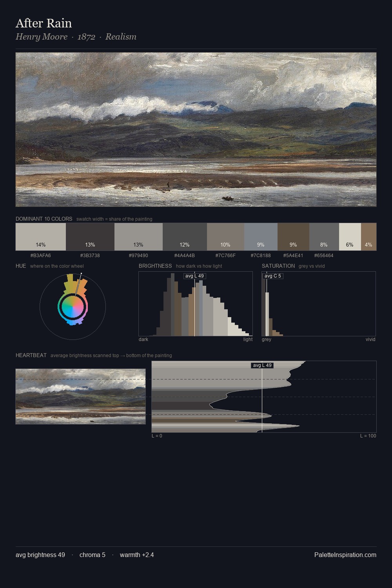
Task: Click the 'vivid' axis label
Action: tap(370, 339)
